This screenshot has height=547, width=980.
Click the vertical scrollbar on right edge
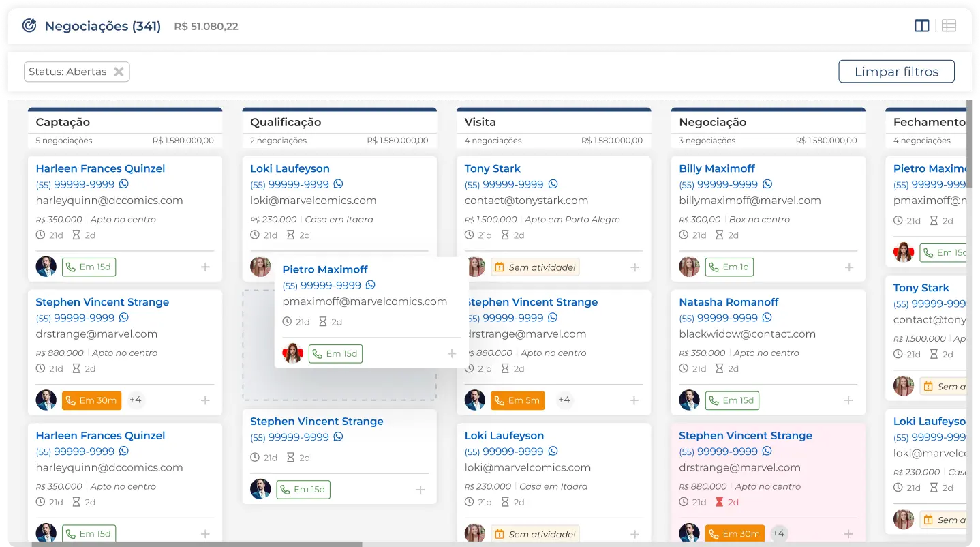click(969, 143)
